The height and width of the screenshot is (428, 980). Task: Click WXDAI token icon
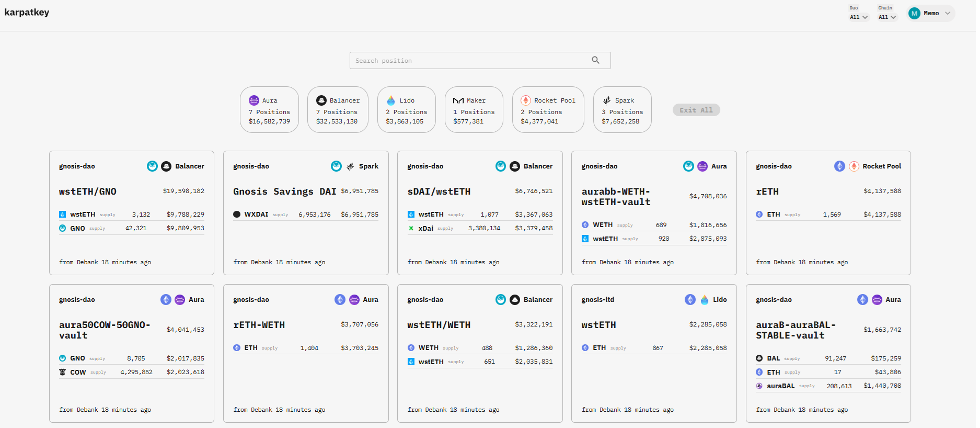point(237,215)
